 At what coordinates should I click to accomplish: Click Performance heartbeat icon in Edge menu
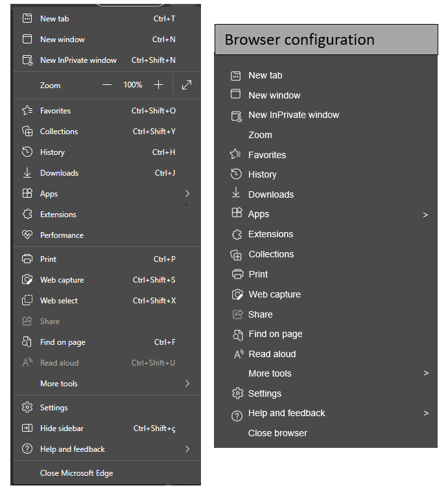tap(27, 235)
